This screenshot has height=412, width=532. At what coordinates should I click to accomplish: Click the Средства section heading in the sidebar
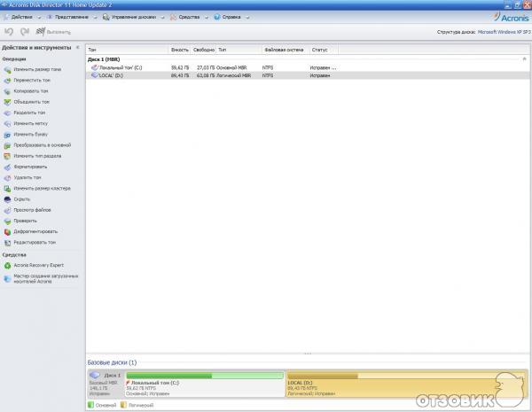14,254
